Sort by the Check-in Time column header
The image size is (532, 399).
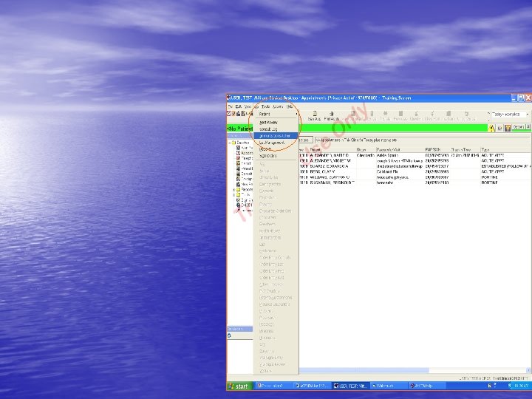coord(465,149)
